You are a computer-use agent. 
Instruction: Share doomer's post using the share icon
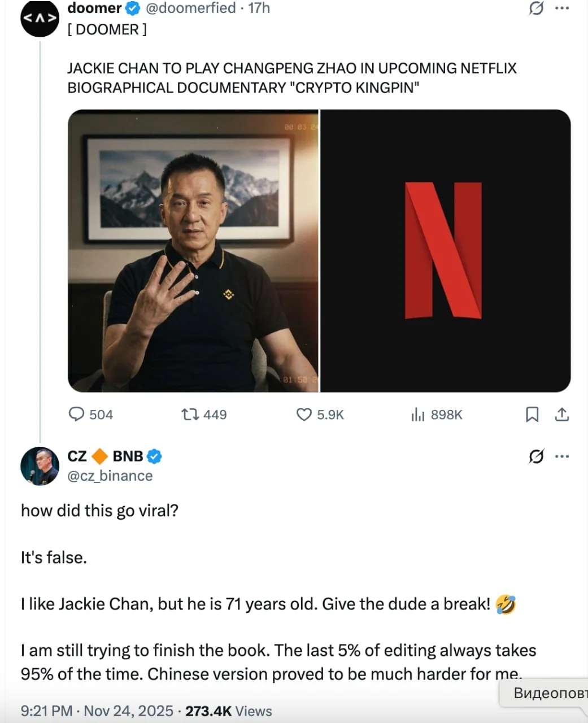(562, 414)
